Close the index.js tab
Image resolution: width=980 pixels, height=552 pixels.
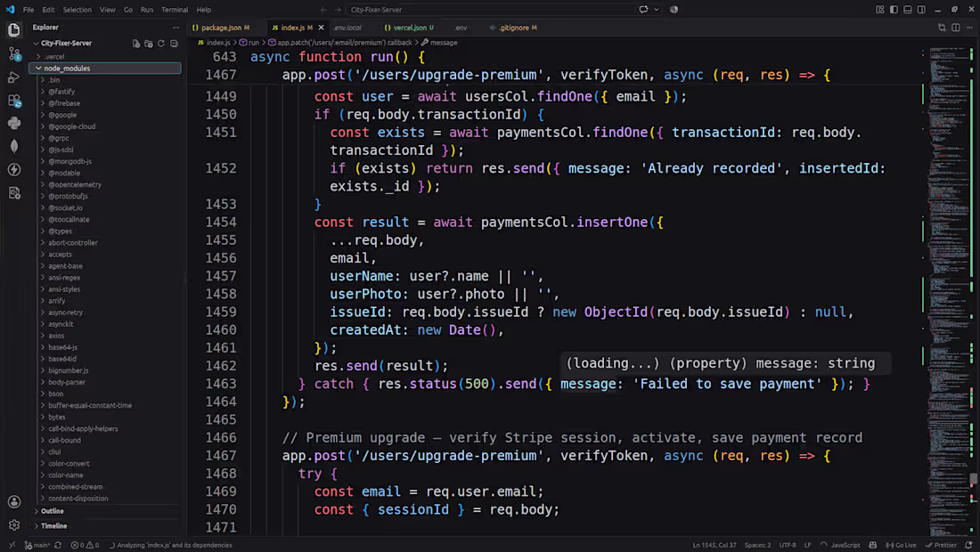coord(322,28)
